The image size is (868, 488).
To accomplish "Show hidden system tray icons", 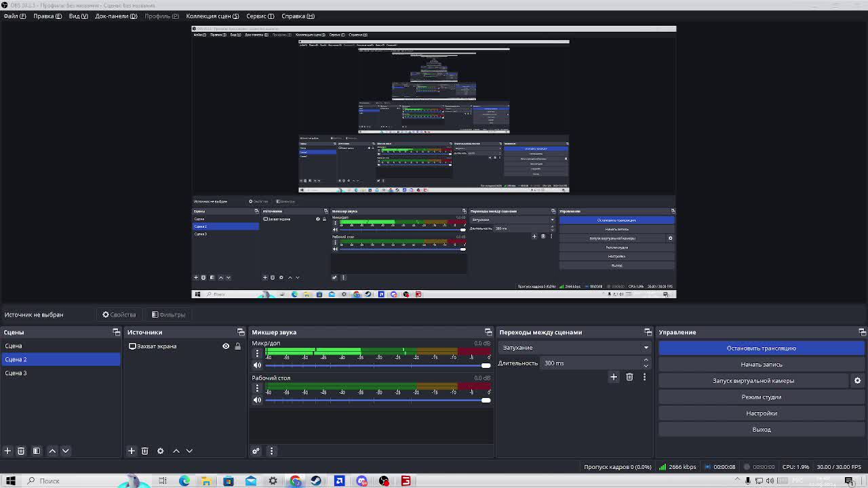I will (737, 481).
